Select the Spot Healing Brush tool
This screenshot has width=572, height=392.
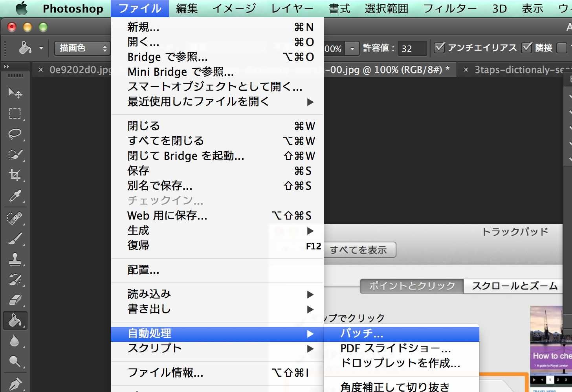click(15, 218)
